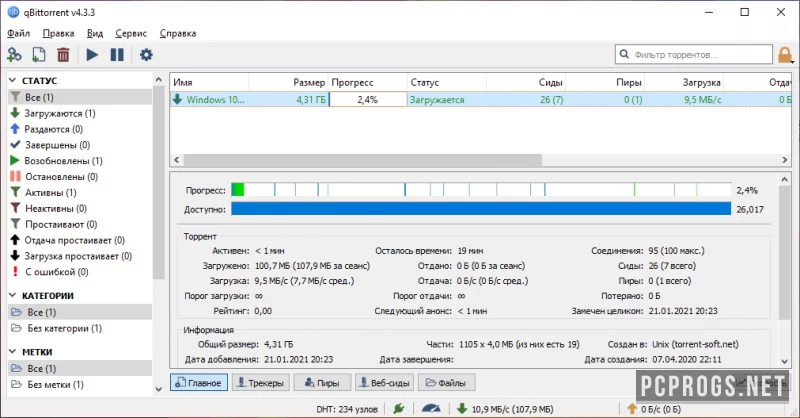Click details panel scroll down arrow

pos(785,361)
